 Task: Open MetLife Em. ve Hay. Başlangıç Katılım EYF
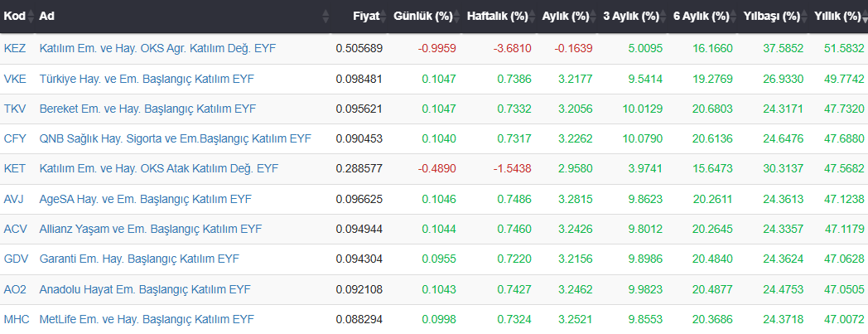click(147, 319)
